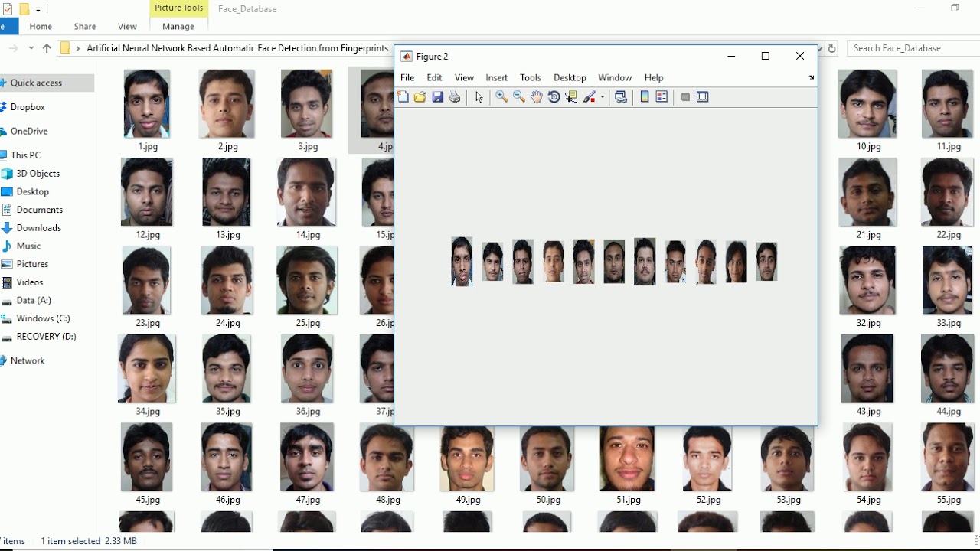Select thumbnail 1.jpg in Explorer
Viewport: 980px width, 551px height.
click(x=147, y=104)
